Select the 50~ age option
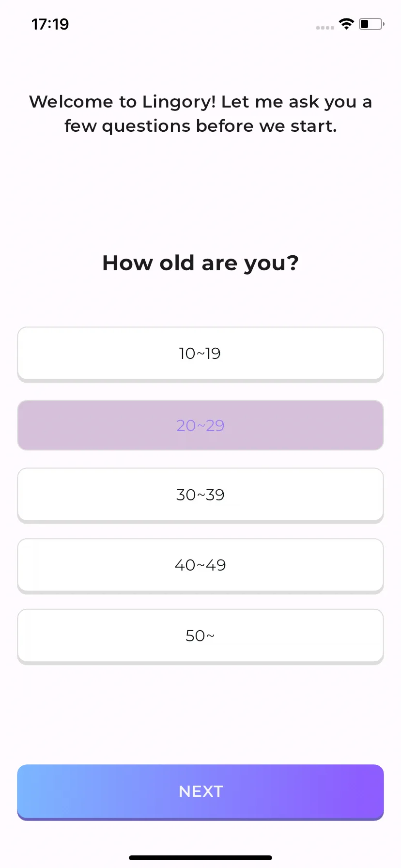This screenshot has width=401, height=868. pyautogui.click(x=200, y=636)
